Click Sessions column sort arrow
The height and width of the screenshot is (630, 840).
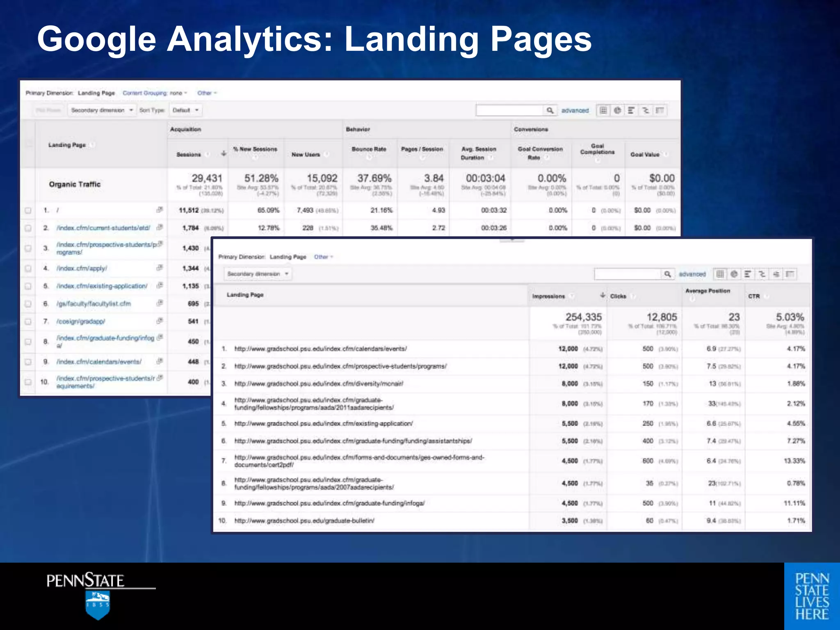click(x=224, y=153)
